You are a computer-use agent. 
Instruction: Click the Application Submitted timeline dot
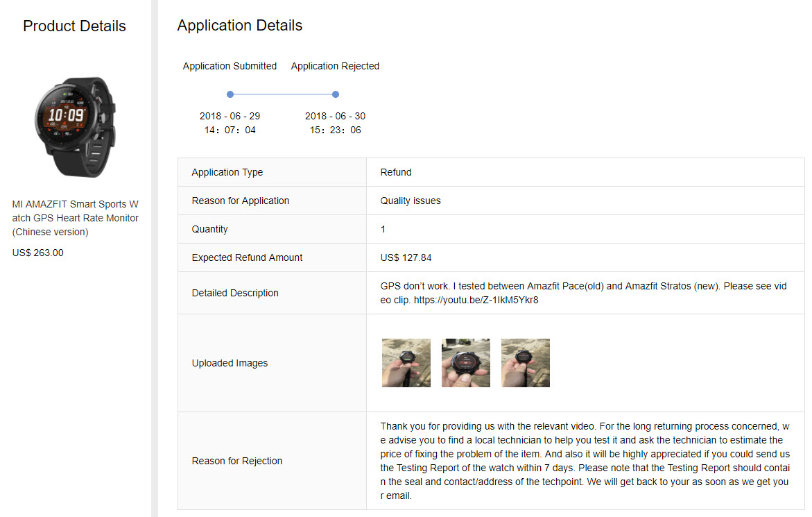(x=230, y=94)
